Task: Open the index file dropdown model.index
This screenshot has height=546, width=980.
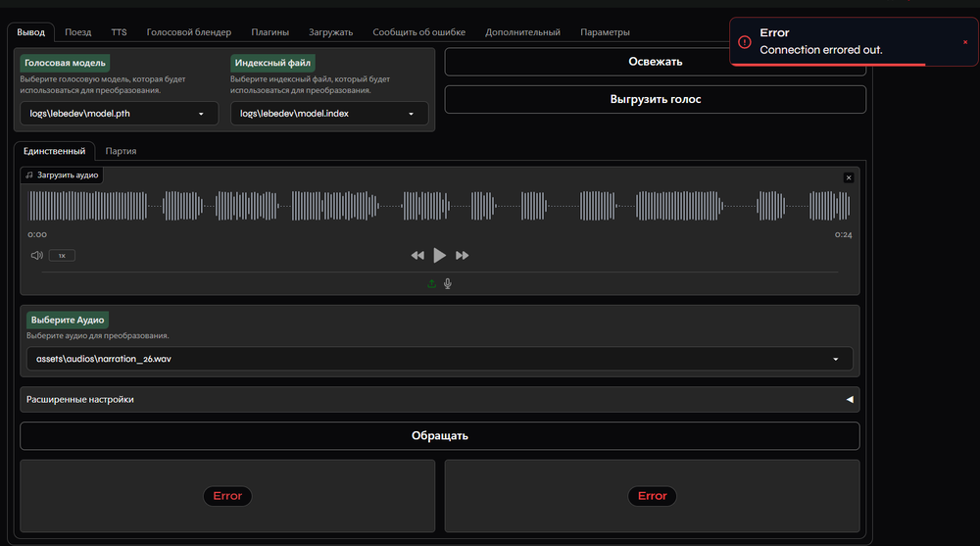Action: coord(329,114)
